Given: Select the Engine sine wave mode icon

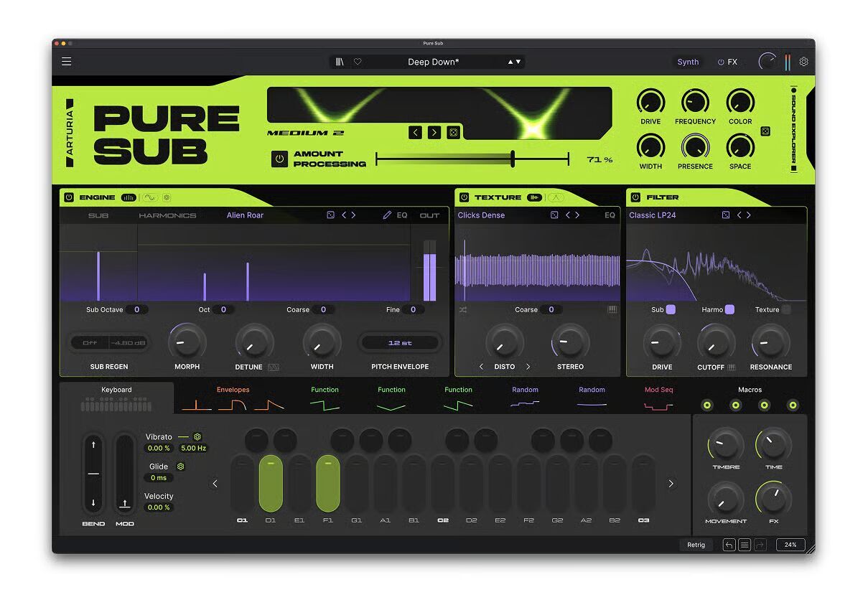Looking at the screenshot, I should [x=149, y=197].
